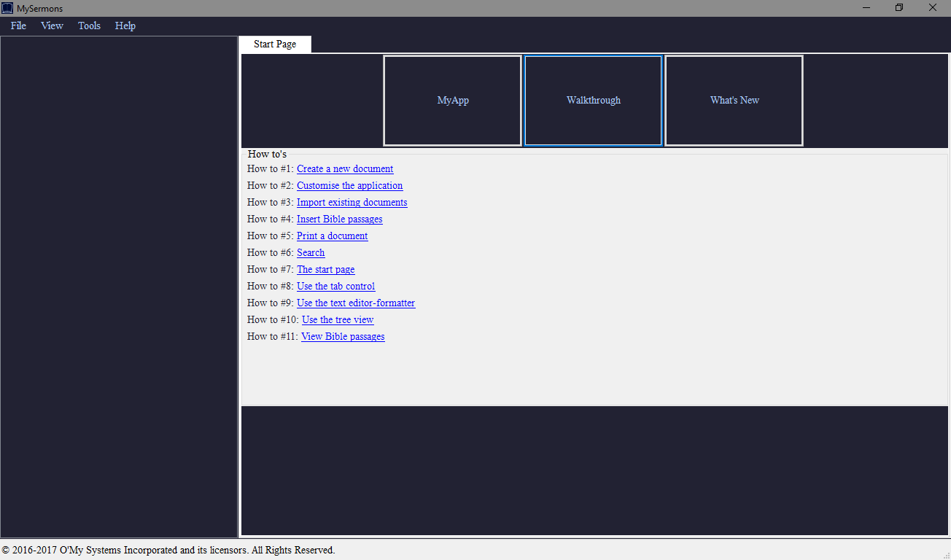Click the What's New tile button

click(x=734, y=101)
